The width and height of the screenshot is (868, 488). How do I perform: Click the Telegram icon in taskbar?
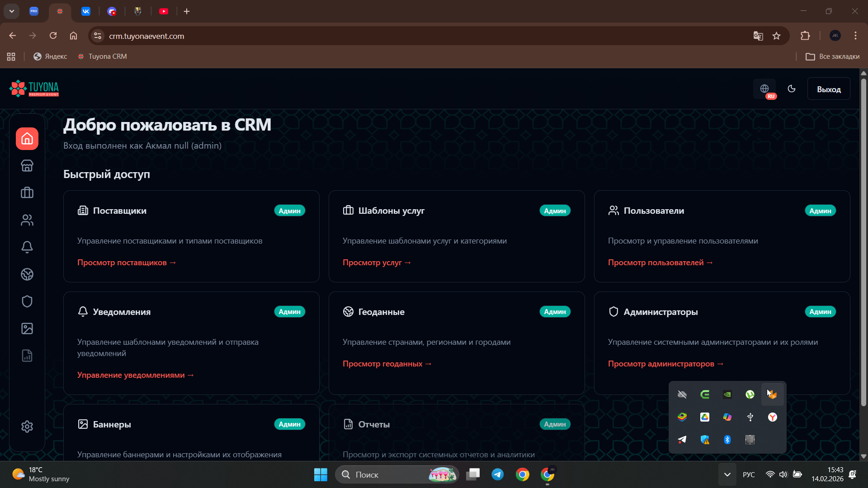498,474
